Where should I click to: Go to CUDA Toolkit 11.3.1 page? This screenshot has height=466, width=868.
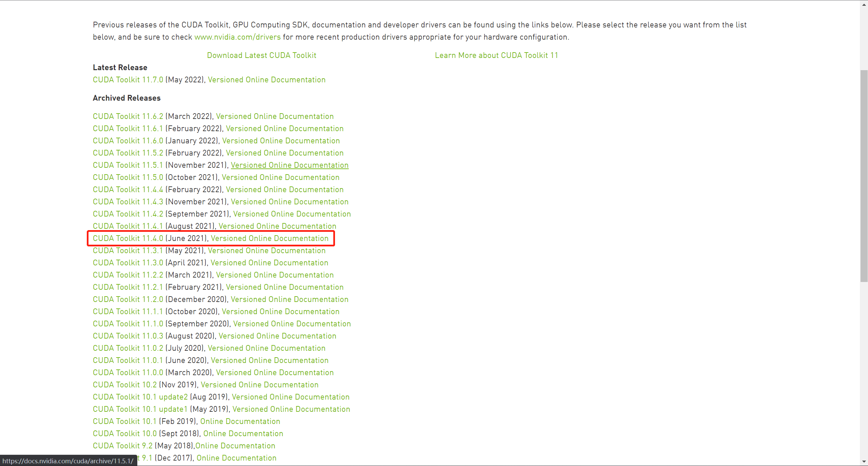[x=128, y=250]
